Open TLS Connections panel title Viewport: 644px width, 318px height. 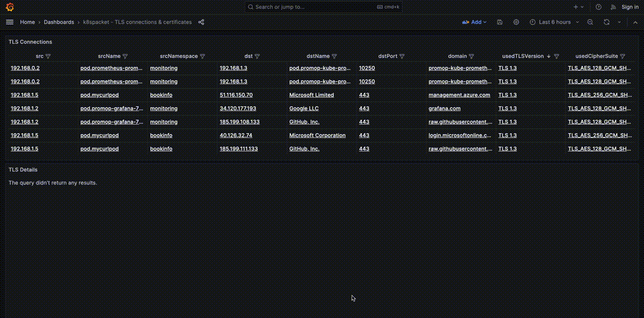click(30, 42)
